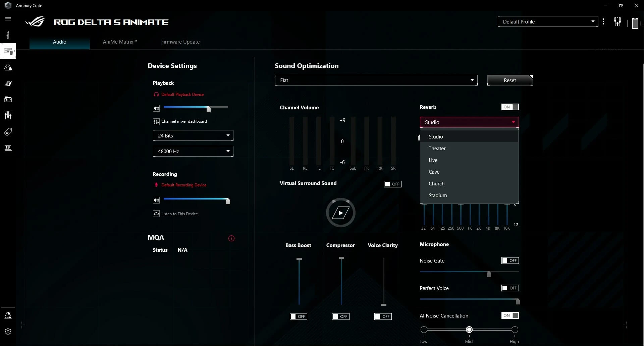644x346 pixels.
Task: Click the Reset button
Action: pos(510,80)
